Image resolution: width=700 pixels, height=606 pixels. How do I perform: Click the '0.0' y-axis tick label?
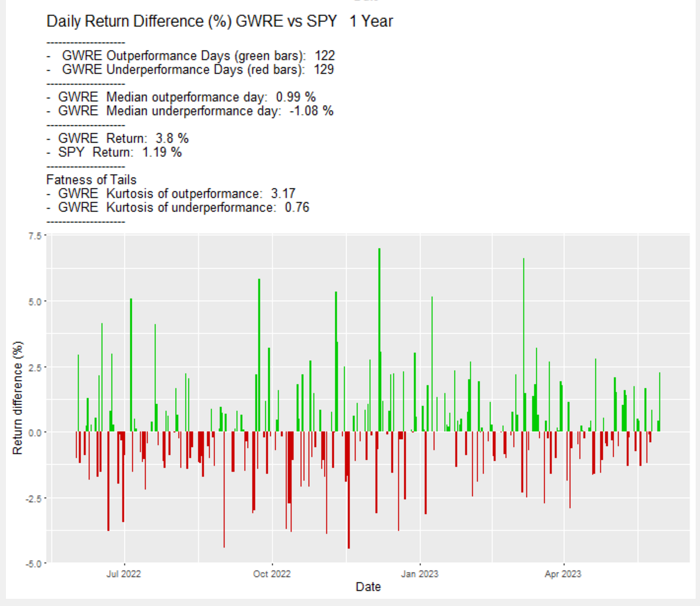pos(36,433)
